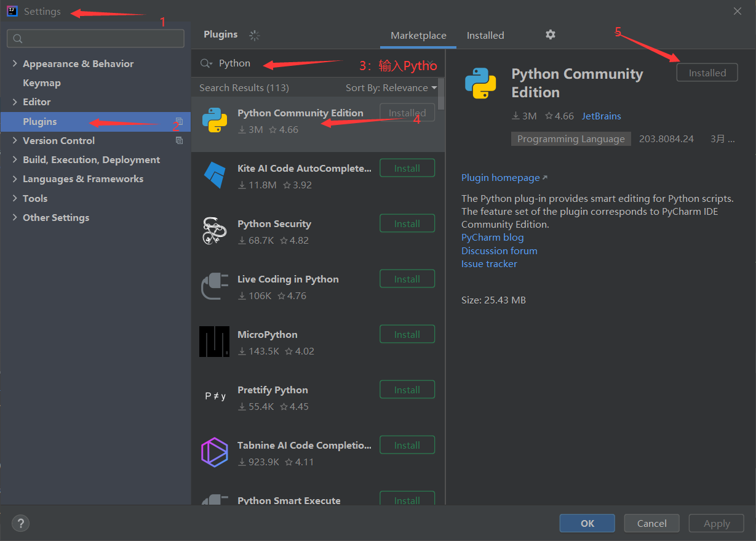Select Keymap in the settings tree
756x541 pixels.
[42, 82]
